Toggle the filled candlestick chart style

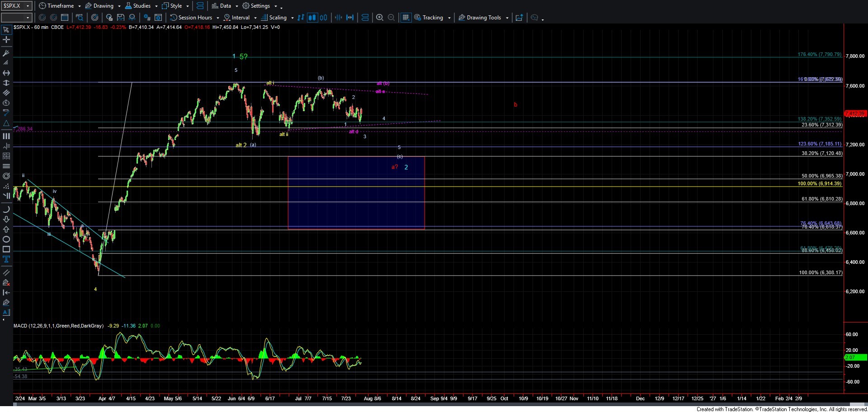[x=312, y=18]
